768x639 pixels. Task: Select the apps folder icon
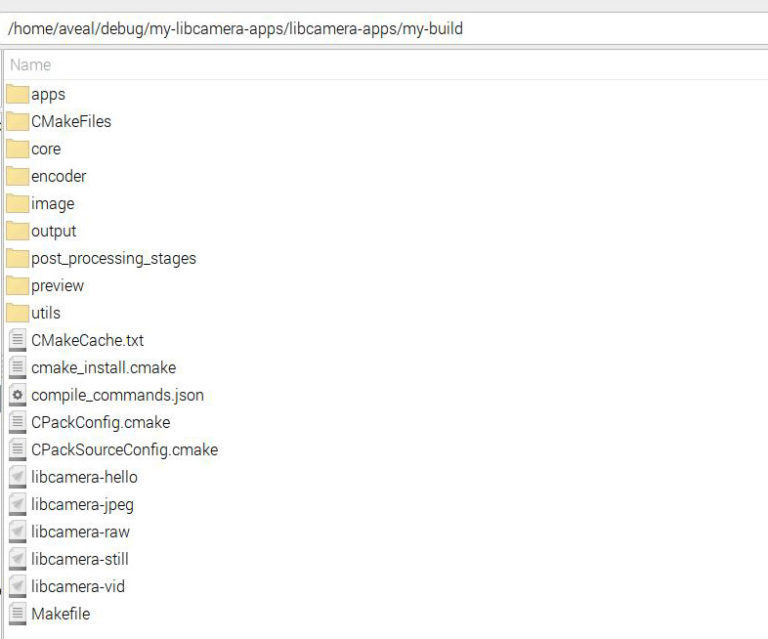(17, 94)
